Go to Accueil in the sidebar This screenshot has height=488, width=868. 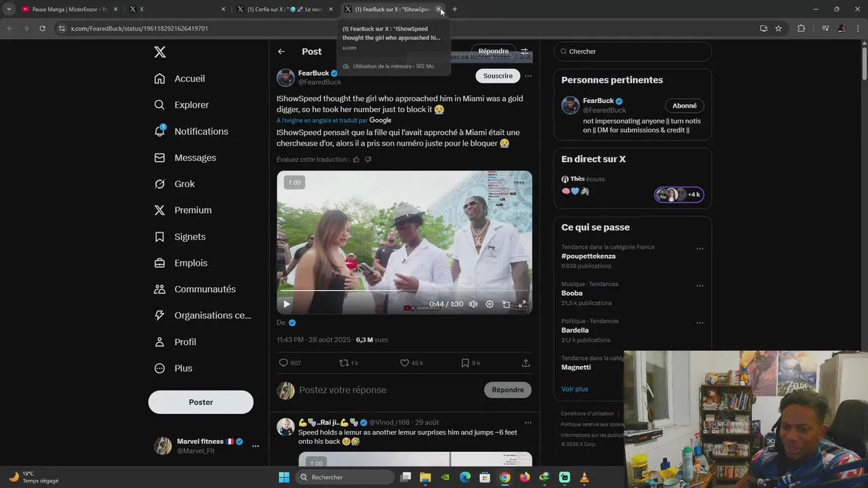point(180,79)
